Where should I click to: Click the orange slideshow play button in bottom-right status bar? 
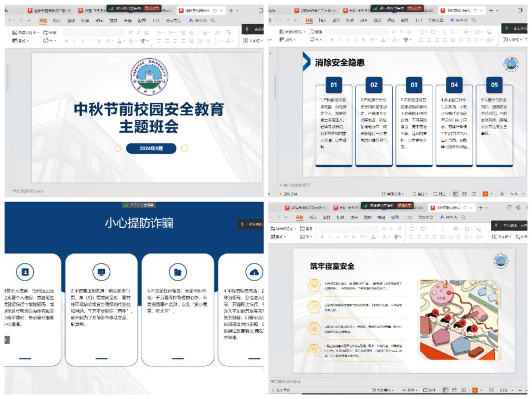click(475, 390)
